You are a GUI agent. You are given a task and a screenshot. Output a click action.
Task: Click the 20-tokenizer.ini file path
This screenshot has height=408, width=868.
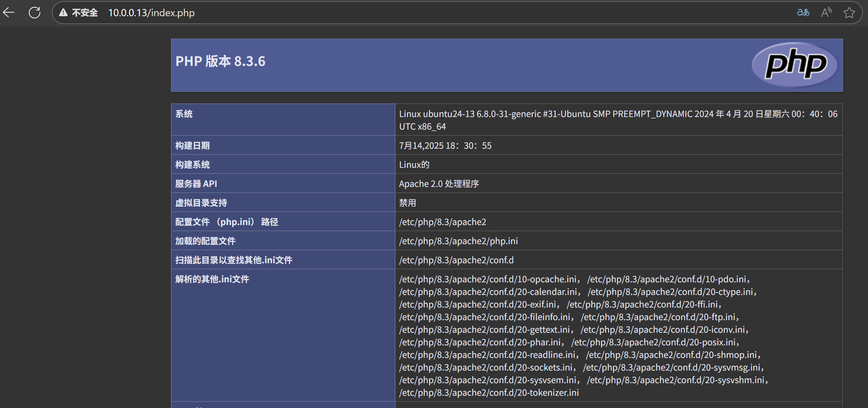click(x=489, y=393)
